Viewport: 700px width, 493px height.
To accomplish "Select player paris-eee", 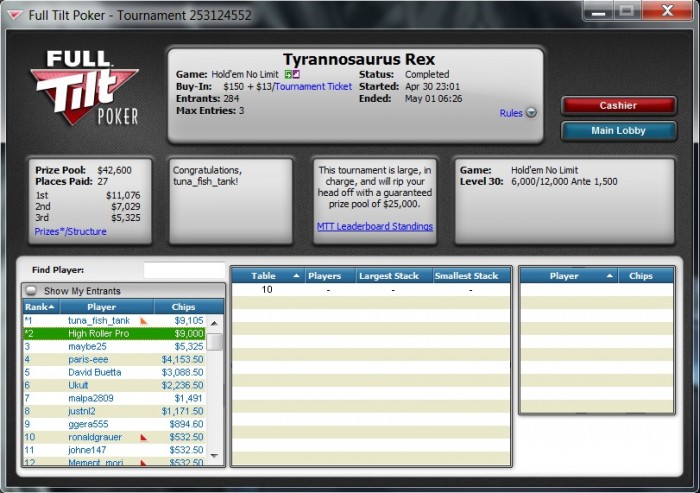I will coord(114,359).
